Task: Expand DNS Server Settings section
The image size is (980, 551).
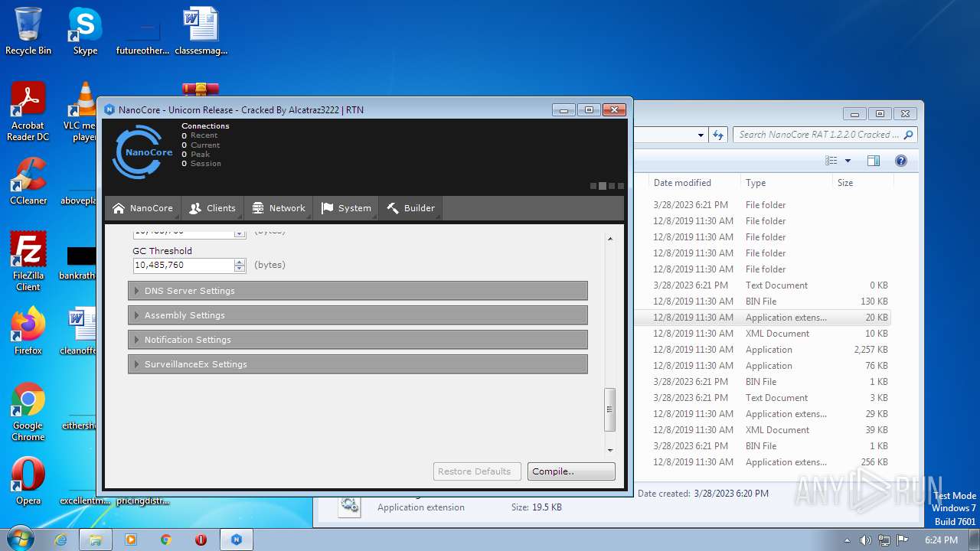Action: tap(358, 291)
